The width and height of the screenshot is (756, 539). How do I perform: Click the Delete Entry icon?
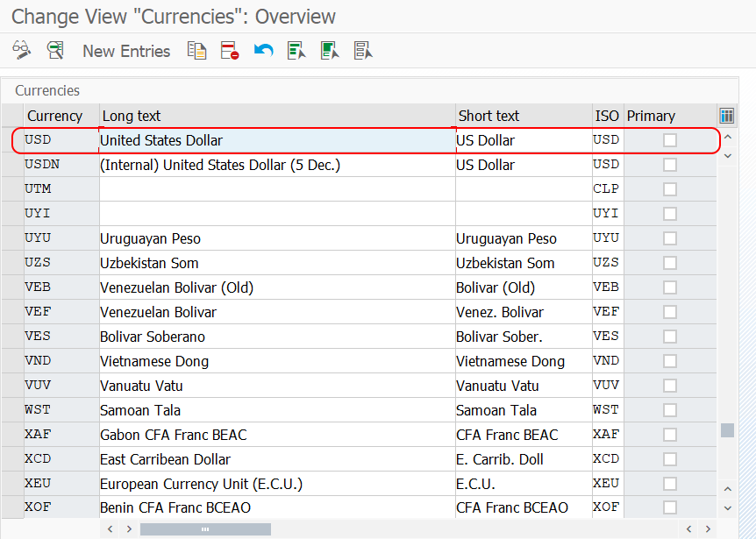[230, 50]
